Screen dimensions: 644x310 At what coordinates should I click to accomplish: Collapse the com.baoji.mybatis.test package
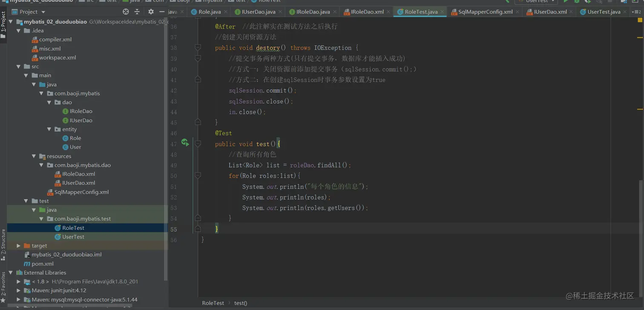(41, 219)
